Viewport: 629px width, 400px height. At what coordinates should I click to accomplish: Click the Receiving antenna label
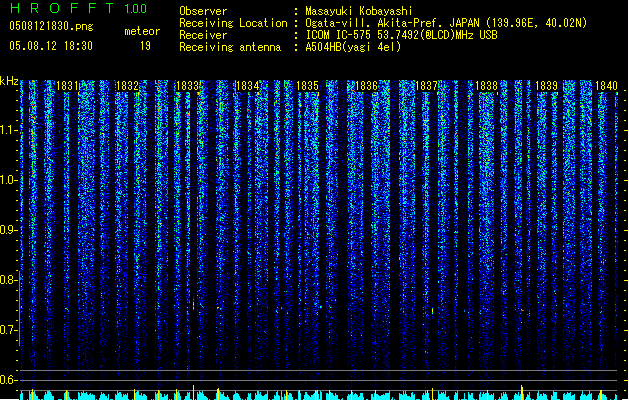click(x=230, y=47)
